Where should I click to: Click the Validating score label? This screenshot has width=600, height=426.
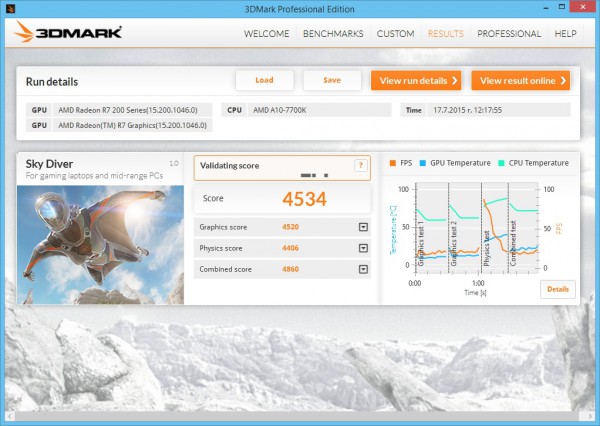click(x=230, y=166)
